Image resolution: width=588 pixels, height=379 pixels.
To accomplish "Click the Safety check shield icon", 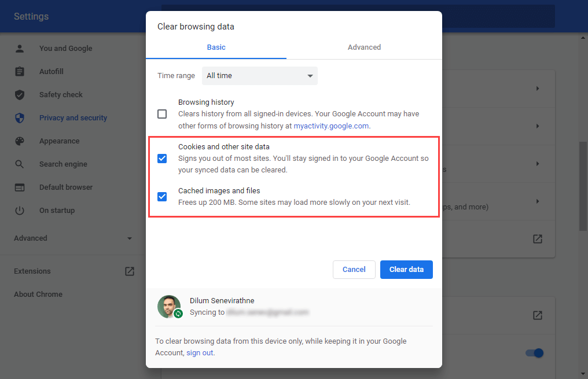I will click(20, 95).
